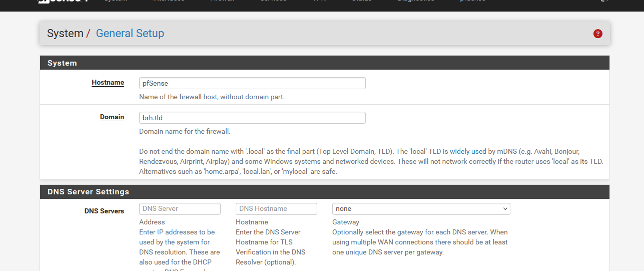Click the underlined Domain label

click(x=112, y=117)
